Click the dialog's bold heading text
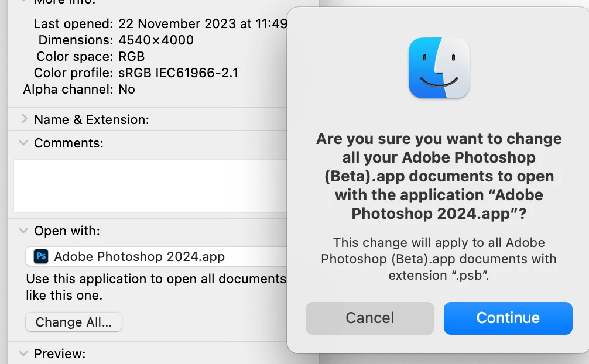Viewport: 589px width, 364px height. pos(439,176)
